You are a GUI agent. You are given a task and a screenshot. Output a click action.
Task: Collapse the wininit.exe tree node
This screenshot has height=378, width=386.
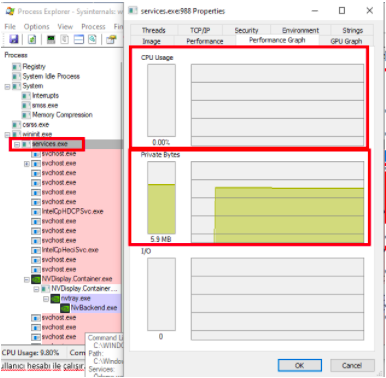click(7, 135)
